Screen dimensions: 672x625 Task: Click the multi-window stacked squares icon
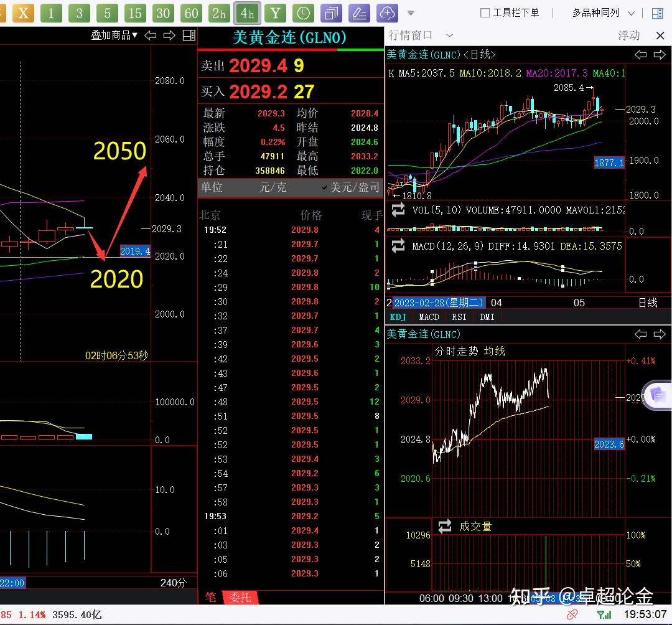click(x=331, y=13)
